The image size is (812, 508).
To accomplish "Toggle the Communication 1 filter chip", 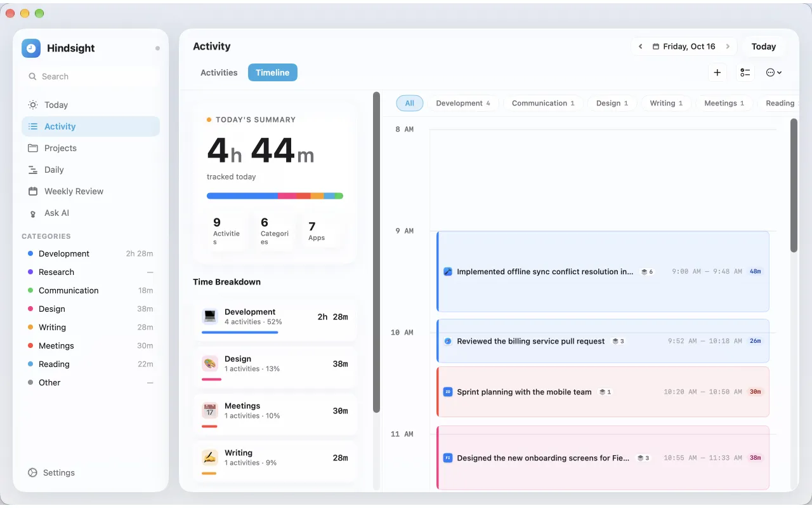I will (543, 103).
